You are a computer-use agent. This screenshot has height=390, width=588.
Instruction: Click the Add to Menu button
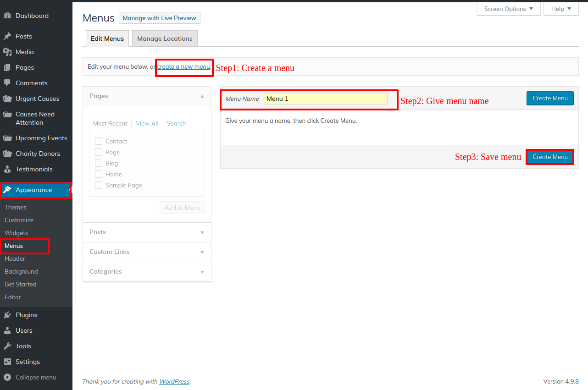tap(182, 208)
